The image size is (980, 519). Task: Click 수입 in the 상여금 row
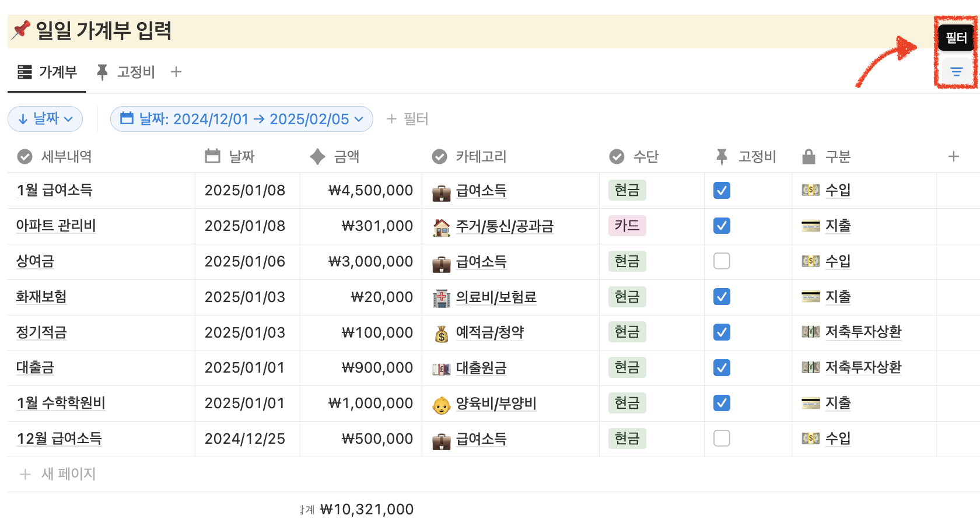838,261
